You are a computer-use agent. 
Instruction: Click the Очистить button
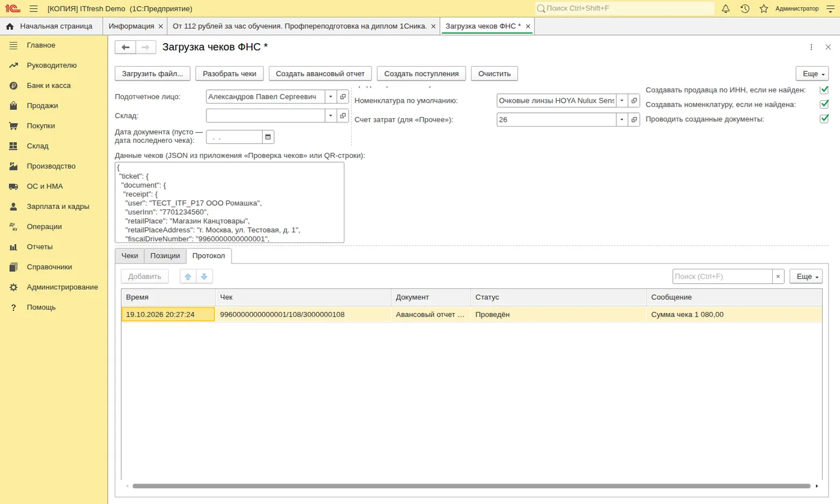[494, 73]
